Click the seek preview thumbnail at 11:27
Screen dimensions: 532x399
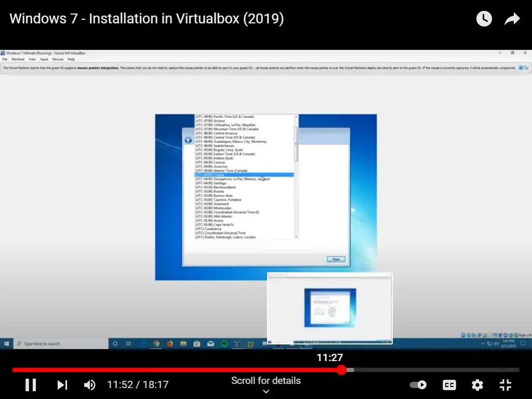click(x=330, y=308)
